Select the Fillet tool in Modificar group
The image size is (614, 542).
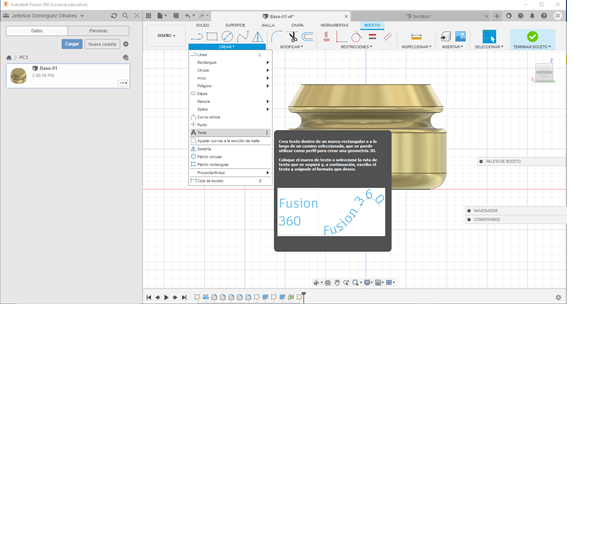coord(276,37)
